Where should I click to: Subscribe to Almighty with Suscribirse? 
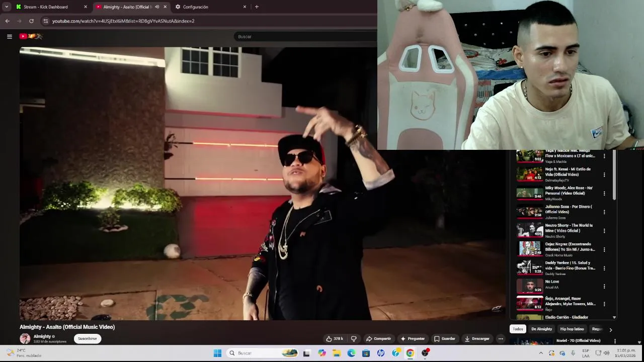tap(87, 339)
